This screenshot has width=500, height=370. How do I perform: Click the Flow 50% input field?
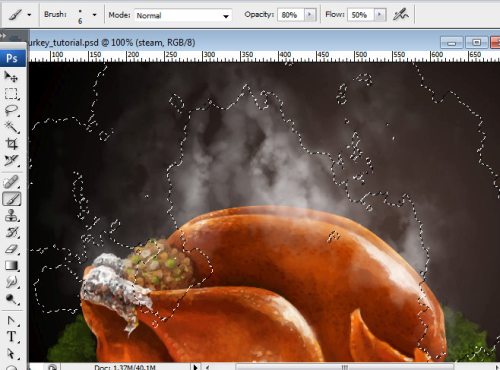[361, 15]
